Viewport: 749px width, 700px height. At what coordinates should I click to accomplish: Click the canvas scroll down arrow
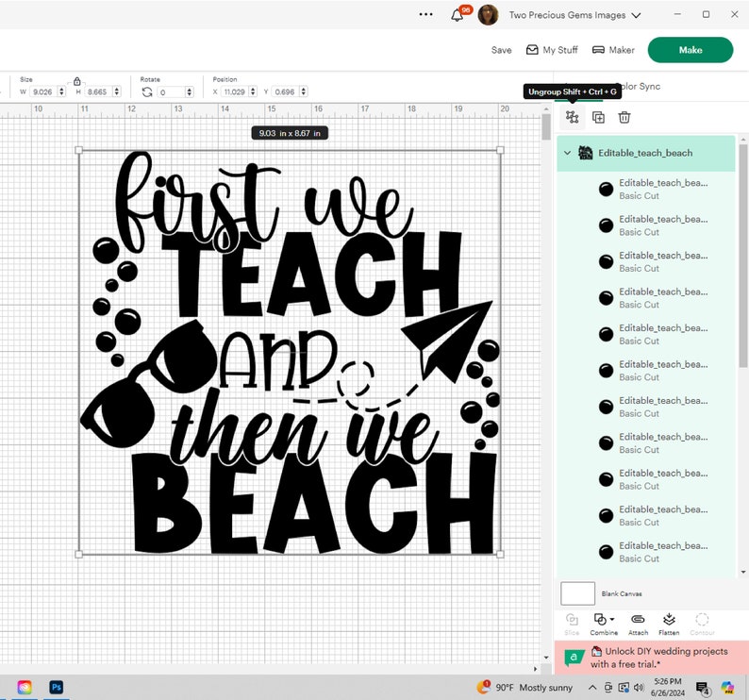[546, 658]
